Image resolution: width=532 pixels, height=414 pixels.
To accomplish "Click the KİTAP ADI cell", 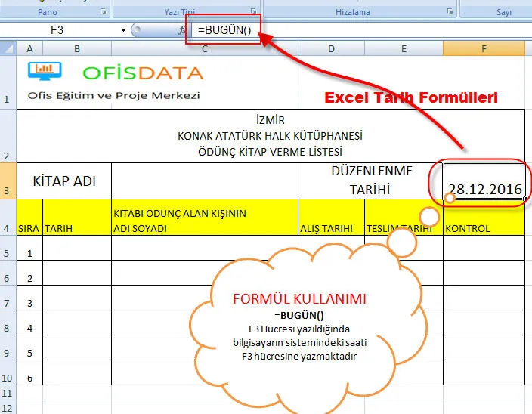I will pos(63,181).
